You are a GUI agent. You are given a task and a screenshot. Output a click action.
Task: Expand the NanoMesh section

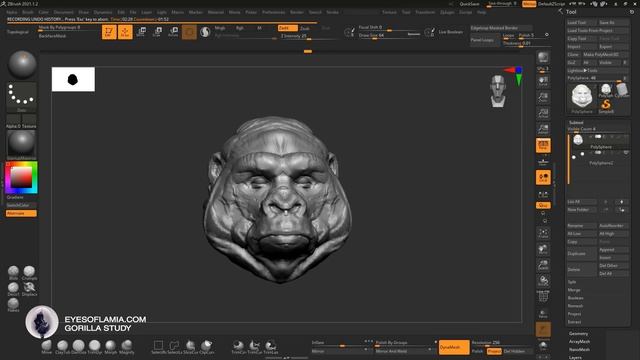pyautogui.click(x=579, y=349)
